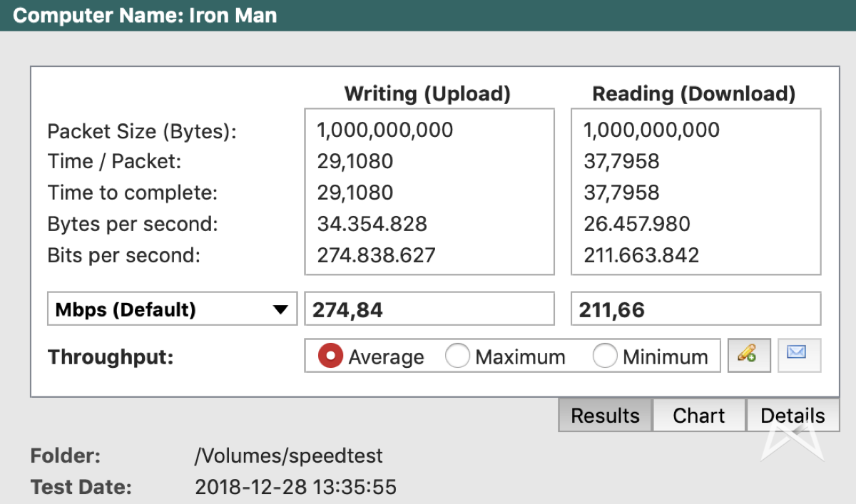Screen dimensions: 856x504
Task: Select the Maximum throughput option
Action: [457, 356]
